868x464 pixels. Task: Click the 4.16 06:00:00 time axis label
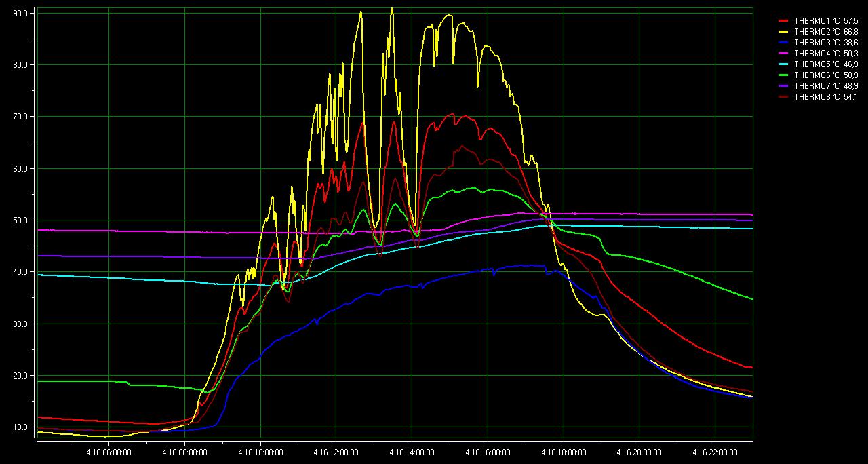coord(109,451)
